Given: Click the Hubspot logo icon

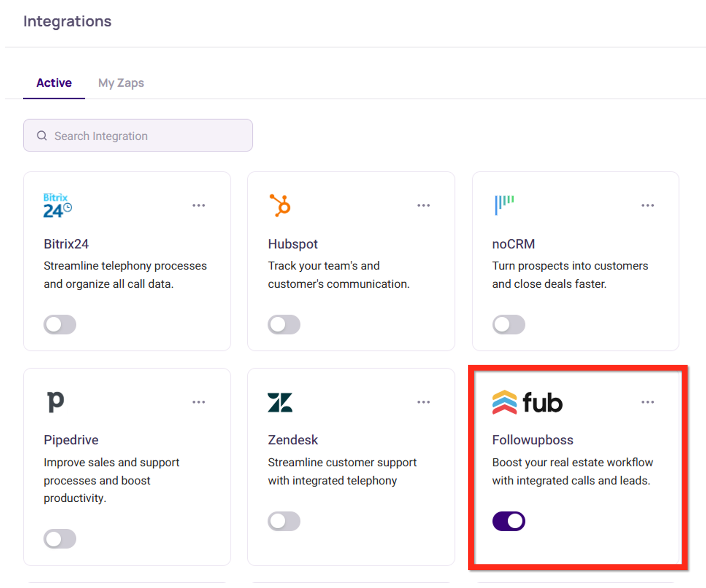Looking at the screenshot, I should (280, 205).
